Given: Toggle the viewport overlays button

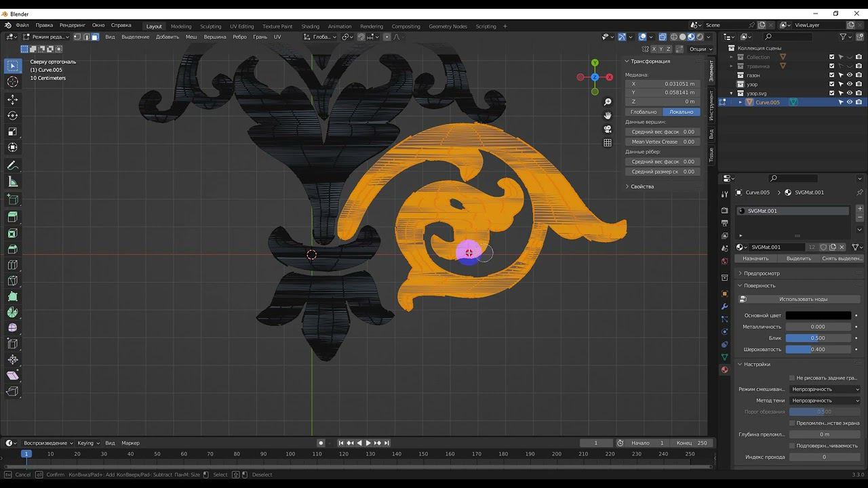Looking at the screenshot, I should [642, 37].
